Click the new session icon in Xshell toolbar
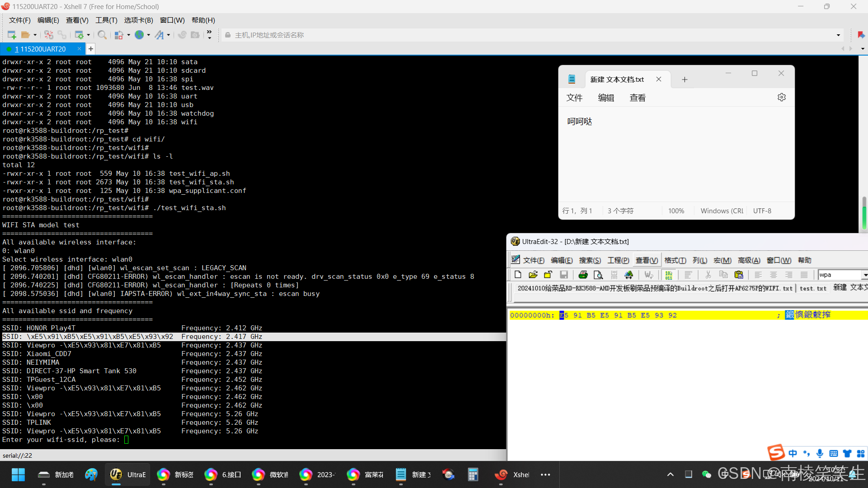 tap(12, 35)
